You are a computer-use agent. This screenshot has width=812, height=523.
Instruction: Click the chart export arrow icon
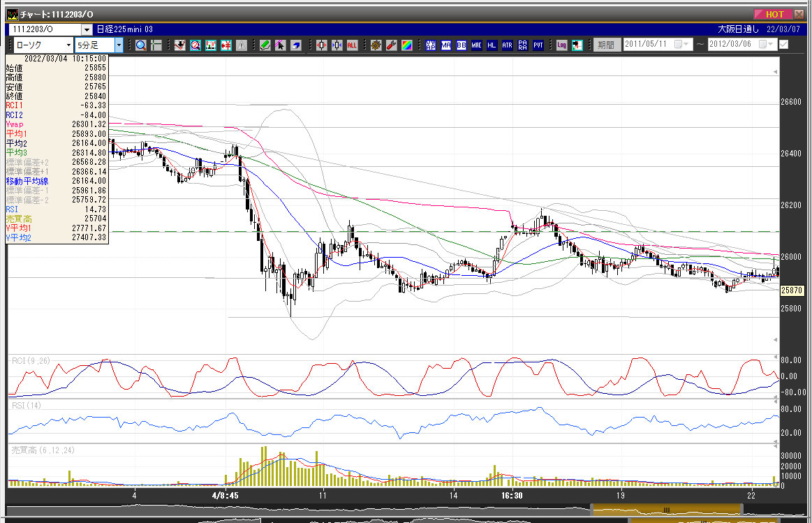click(x=577, y=45)
